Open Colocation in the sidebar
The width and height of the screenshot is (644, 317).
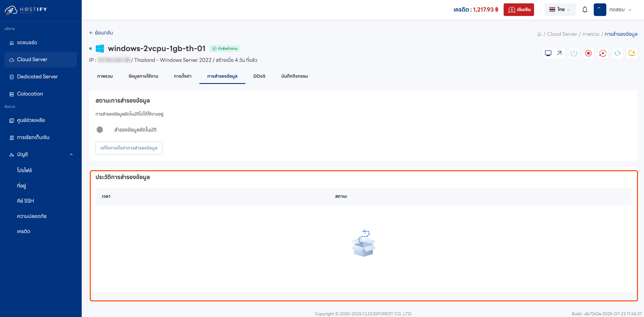pos(41,94)
